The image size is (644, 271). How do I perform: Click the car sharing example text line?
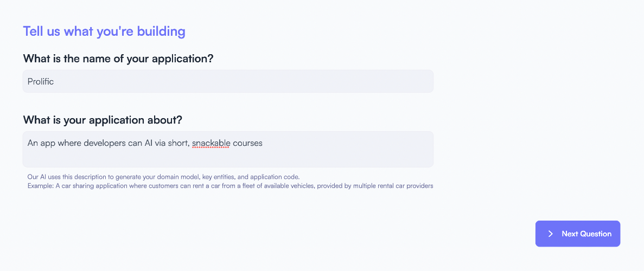click(x=230, y=186)
